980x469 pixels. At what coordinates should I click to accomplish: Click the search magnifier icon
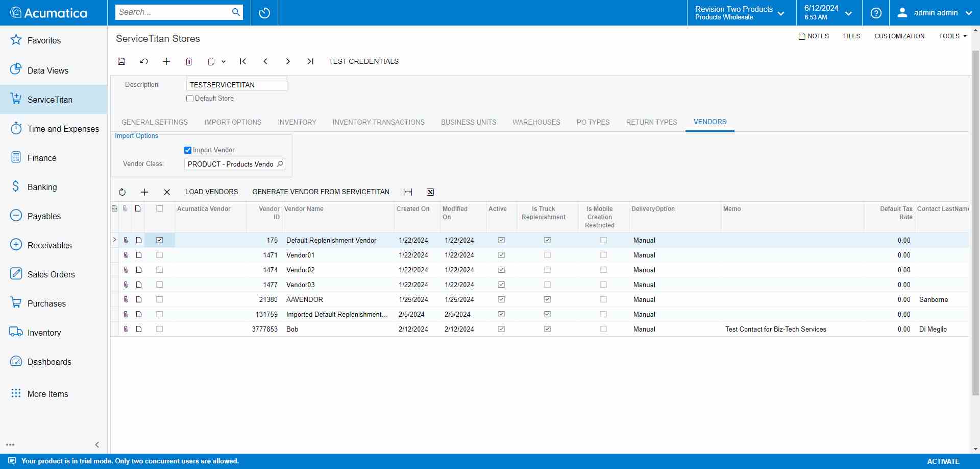[235, 12]
